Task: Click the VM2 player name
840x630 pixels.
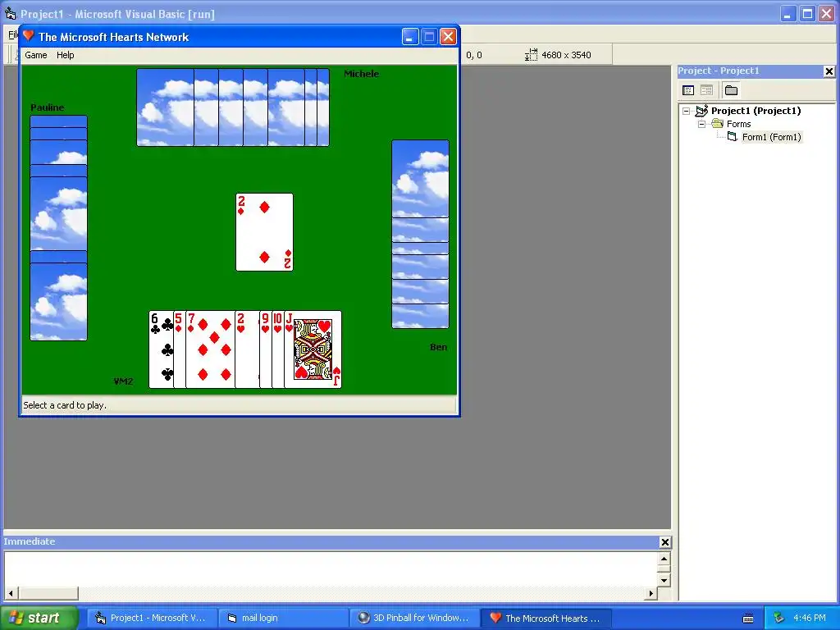Action: click(123, 381)
